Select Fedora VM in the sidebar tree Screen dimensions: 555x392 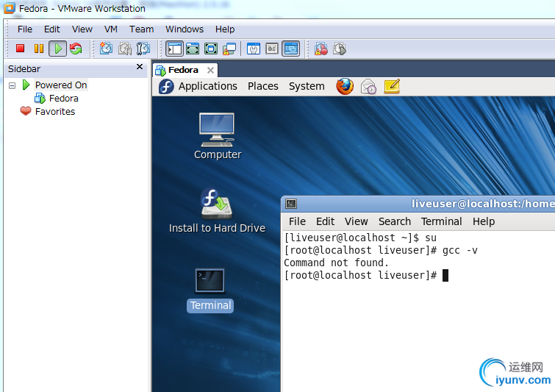pos(63,98)
